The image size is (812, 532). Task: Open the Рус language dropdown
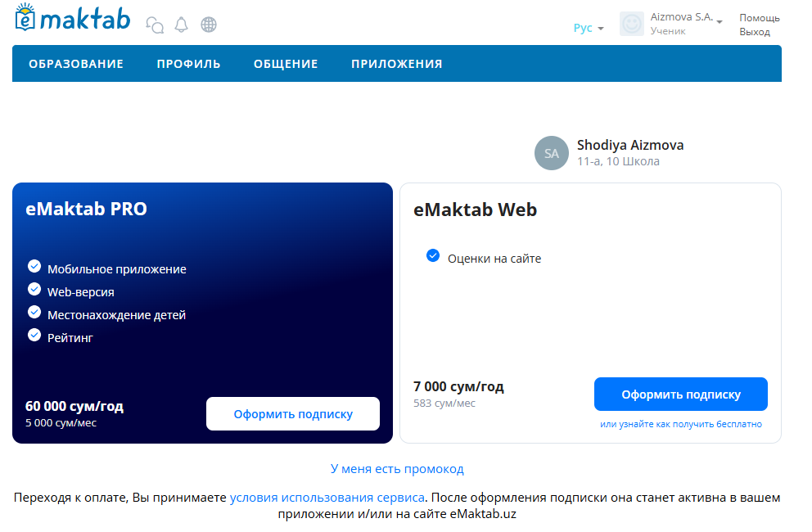pos(589,28)
